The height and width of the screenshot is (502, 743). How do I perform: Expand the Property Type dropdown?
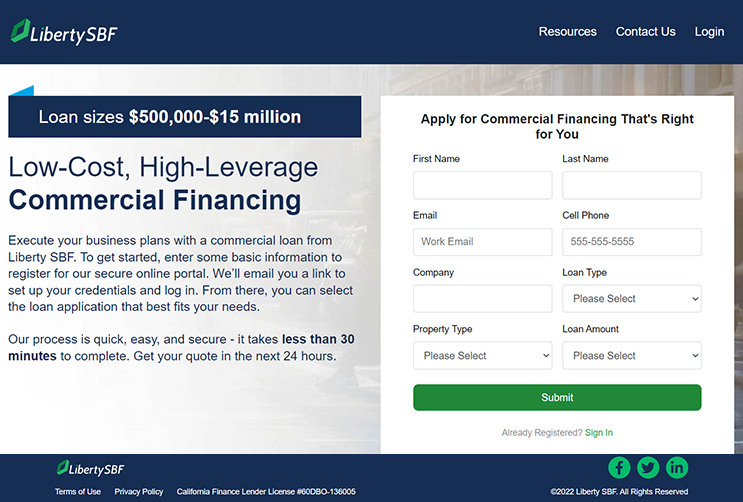pyautogui.click(x=482, y=356)
